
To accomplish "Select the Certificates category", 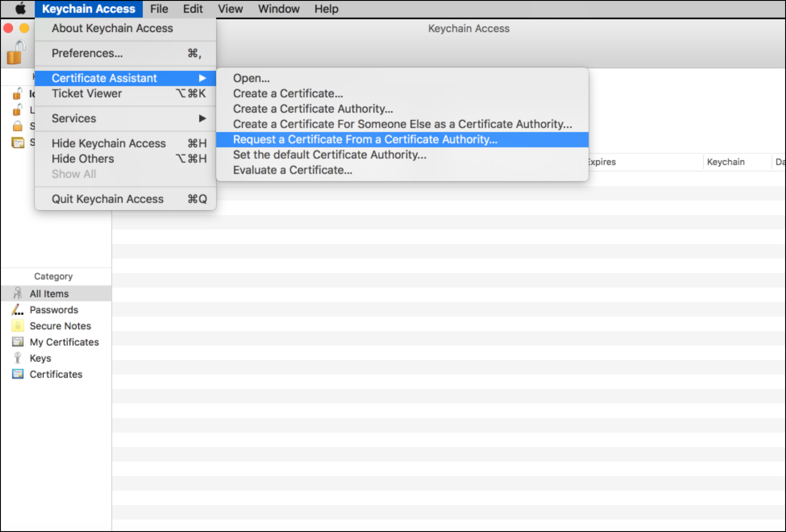I will [56, 374].
